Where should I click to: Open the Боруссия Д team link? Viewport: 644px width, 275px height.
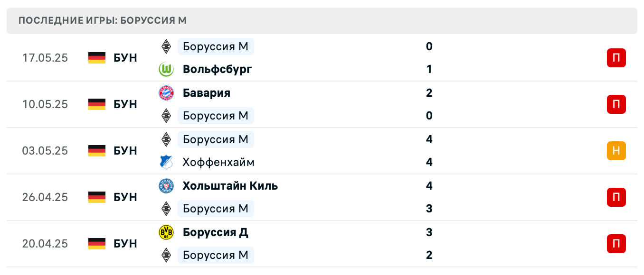pyautogui.click(x=215, y=232)
